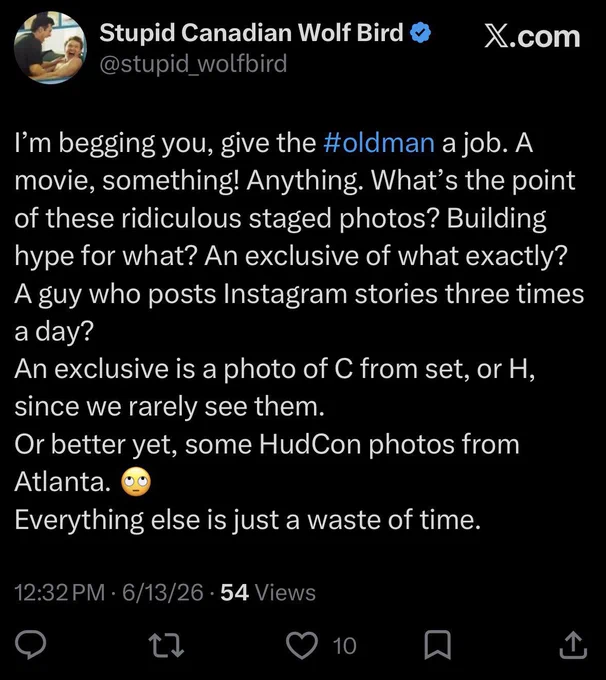
Task: Open the author's profile picture
Action: click(50, 48)
